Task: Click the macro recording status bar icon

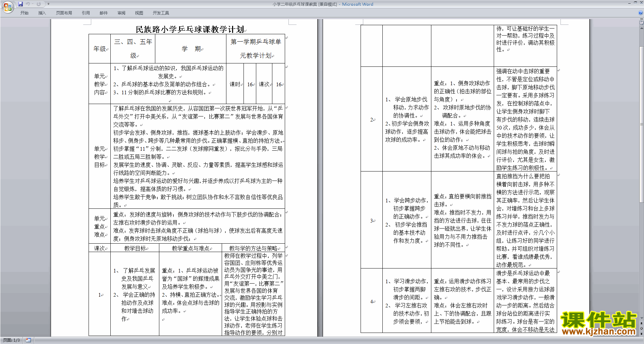Action: pyautogui.click(x=29, y=340)
